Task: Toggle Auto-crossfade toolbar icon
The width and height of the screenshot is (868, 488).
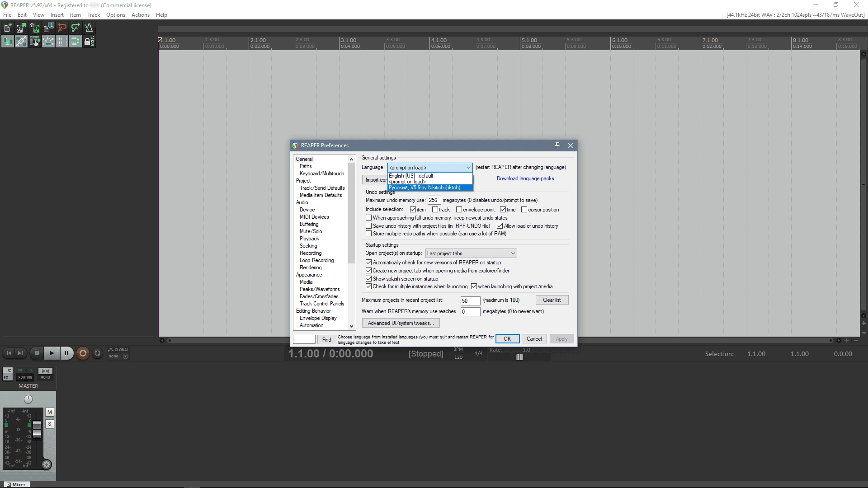Action: tap(7, 42)
